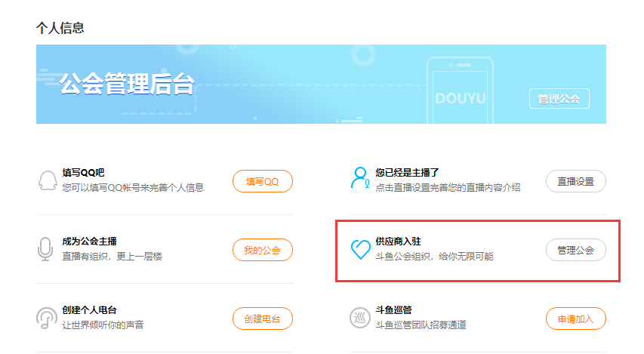This screenshot has height=354, width=644.
Task: Click the headphones icon for 创建个人电台
Action: tap(47, 319)
